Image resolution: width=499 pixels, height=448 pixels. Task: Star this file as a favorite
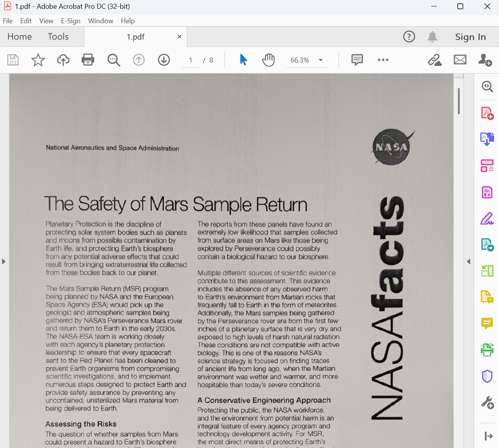(38, 60)
